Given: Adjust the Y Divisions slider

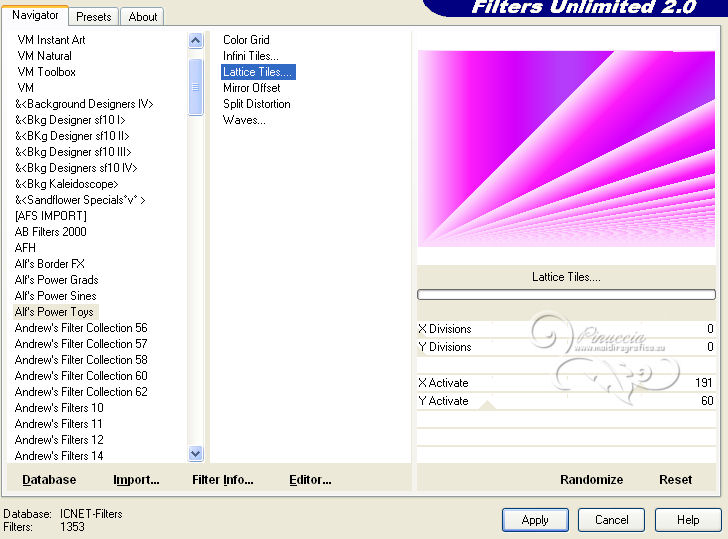Looking at the screenshot, I should pyautogui.click(x=566, y=347).
